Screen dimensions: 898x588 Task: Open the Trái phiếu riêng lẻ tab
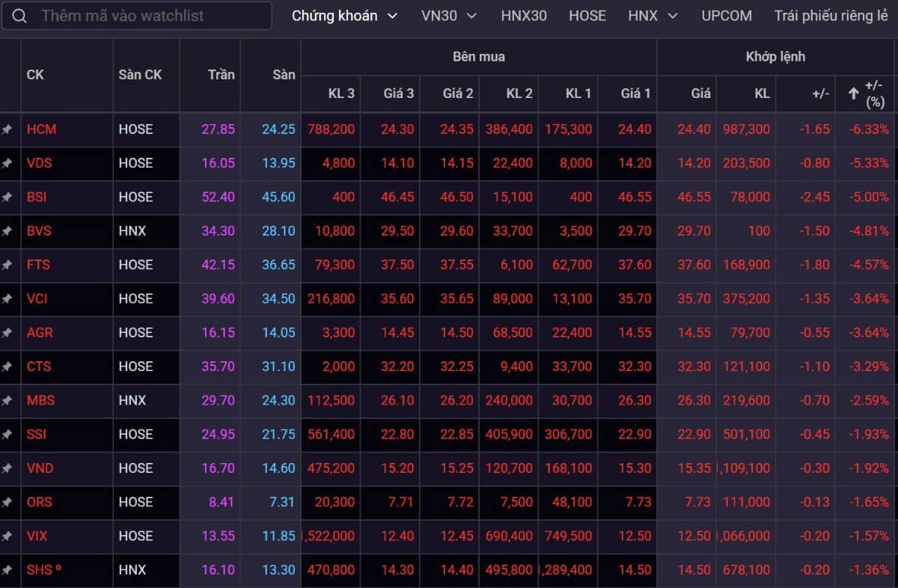click(831, 16)
